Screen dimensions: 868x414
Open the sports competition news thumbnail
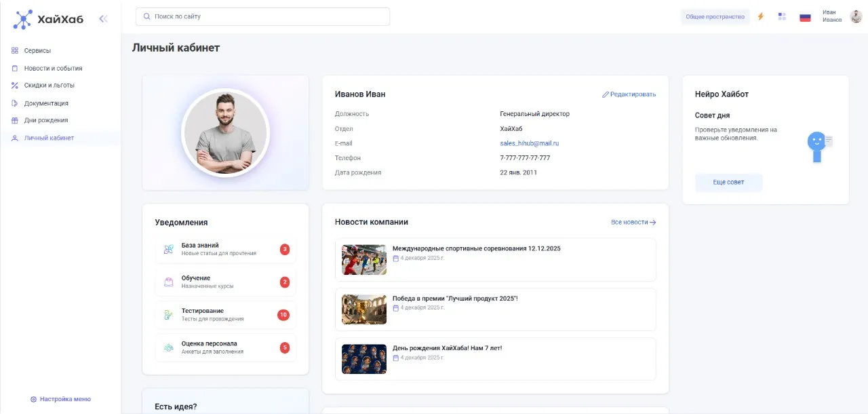364,259
